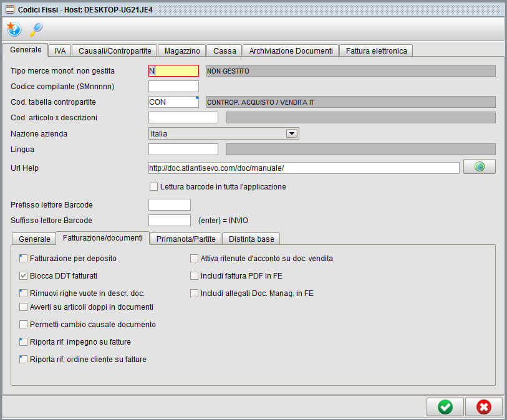This screenshot has height=420, width=507.
Task: Toggle Attiva ritenute d'acconto su doc. vendita
Action: tap(194, 258)
